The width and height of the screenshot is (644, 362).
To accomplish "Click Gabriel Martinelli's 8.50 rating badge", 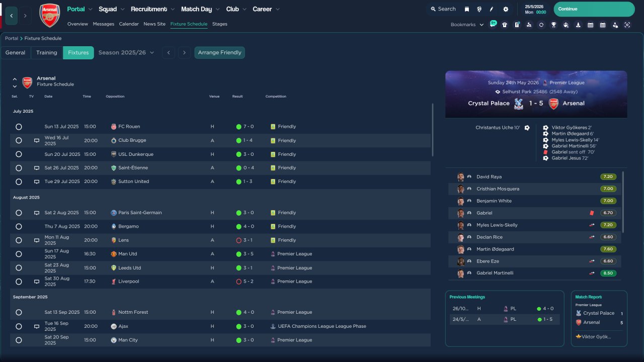I will pyautogui.click(x=608, y=274).
